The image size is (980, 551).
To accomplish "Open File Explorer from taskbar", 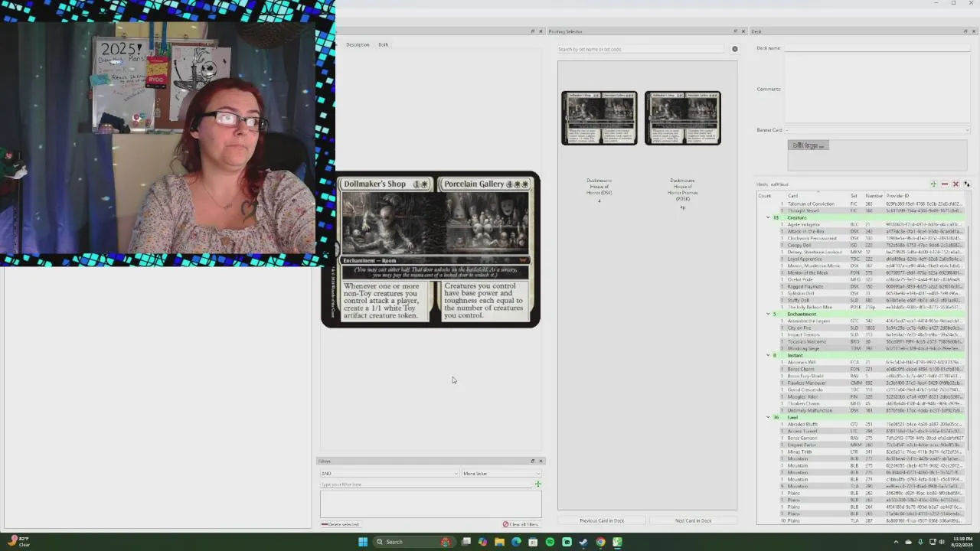I will pyautogui.click(x=499, y=542).
